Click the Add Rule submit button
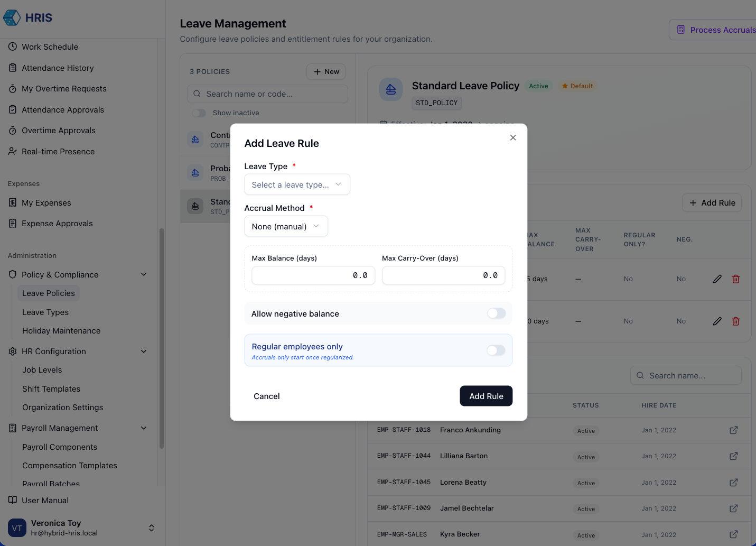Viewport: 756px width, 546px height. click(x=486, y=396)
